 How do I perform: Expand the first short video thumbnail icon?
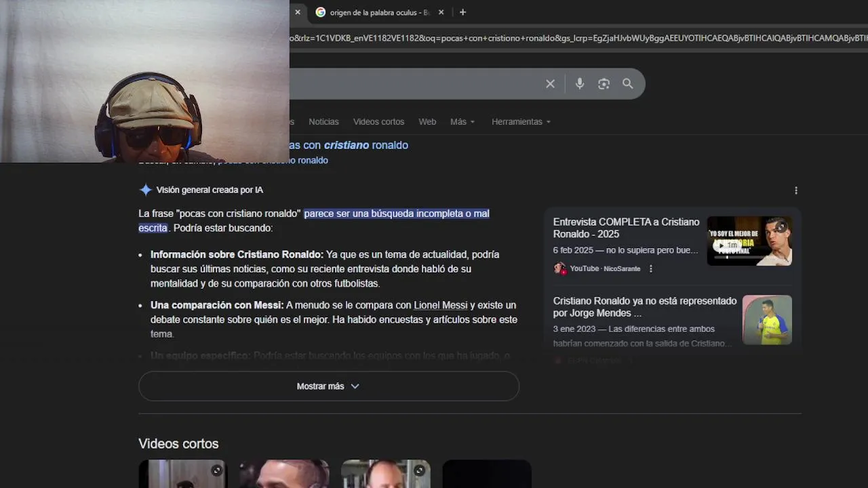216,470
